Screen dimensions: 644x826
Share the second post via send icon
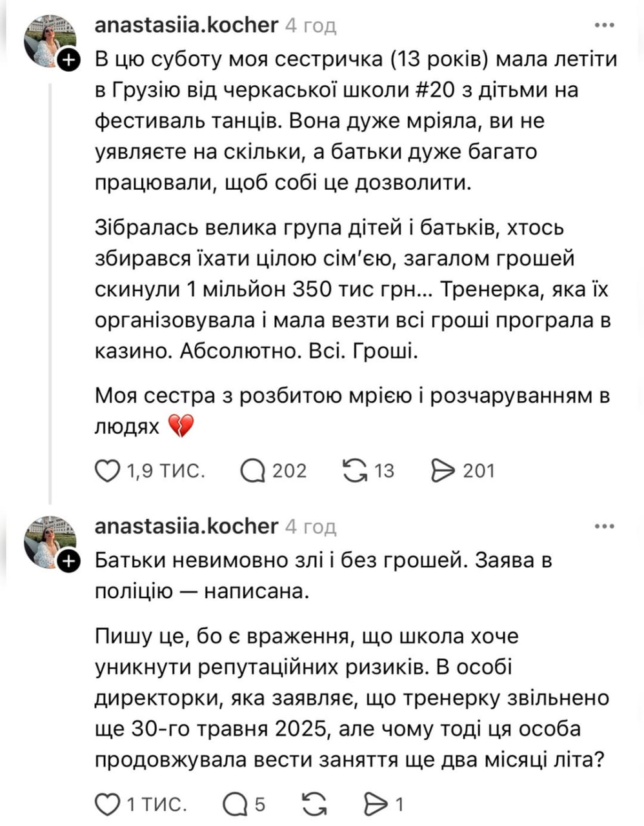click(374, 804)
